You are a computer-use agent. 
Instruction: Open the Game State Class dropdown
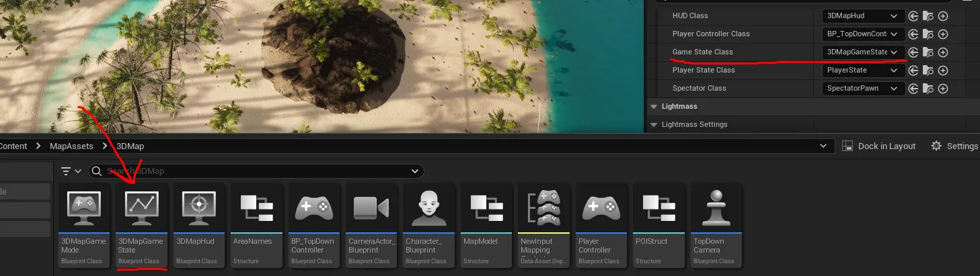pos(863,52)
